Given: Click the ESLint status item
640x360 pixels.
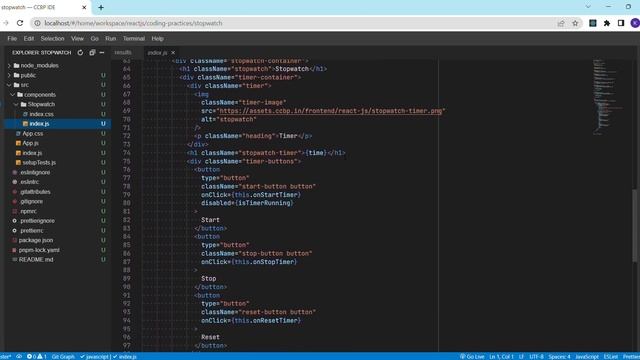Looking at the screenshot, I should (611, 356).
